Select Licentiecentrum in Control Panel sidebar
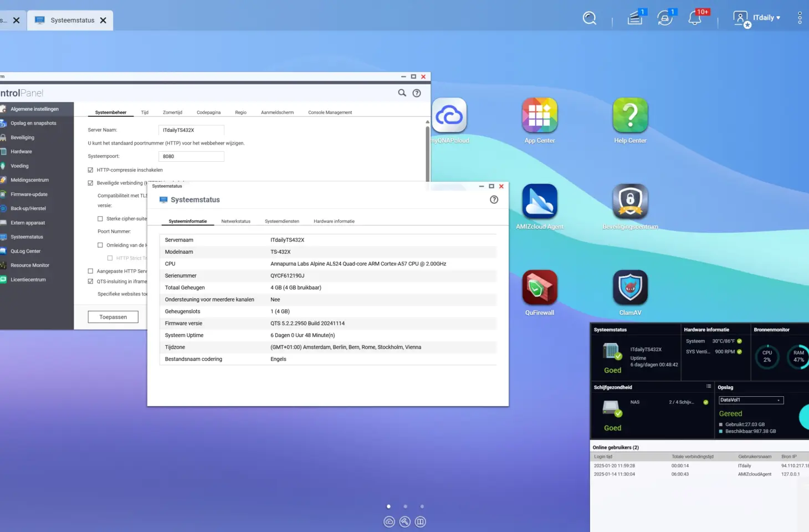The width and height of the screenshot is (809, 532). (37, 280)
